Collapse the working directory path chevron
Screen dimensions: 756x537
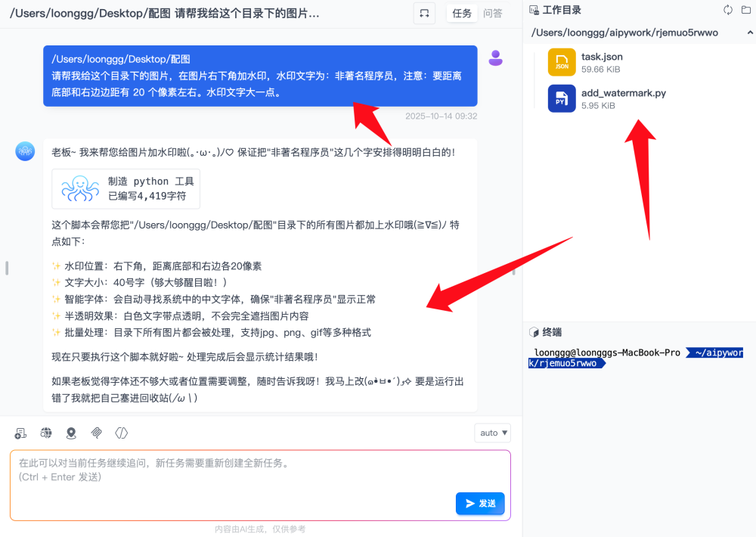click(x=750, y=33)
